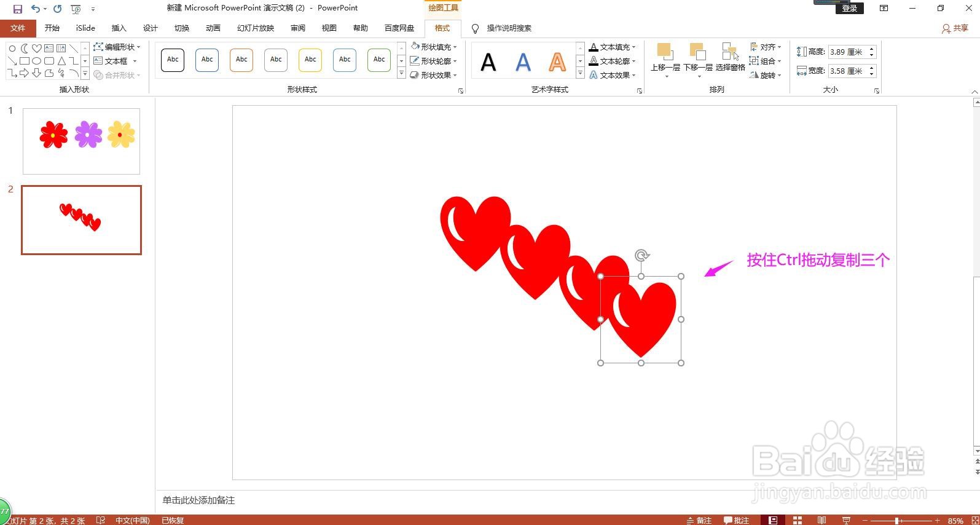Switch to Normal view in status bar
This screenshot has width=980, height=525.
[x=773, y=520]
